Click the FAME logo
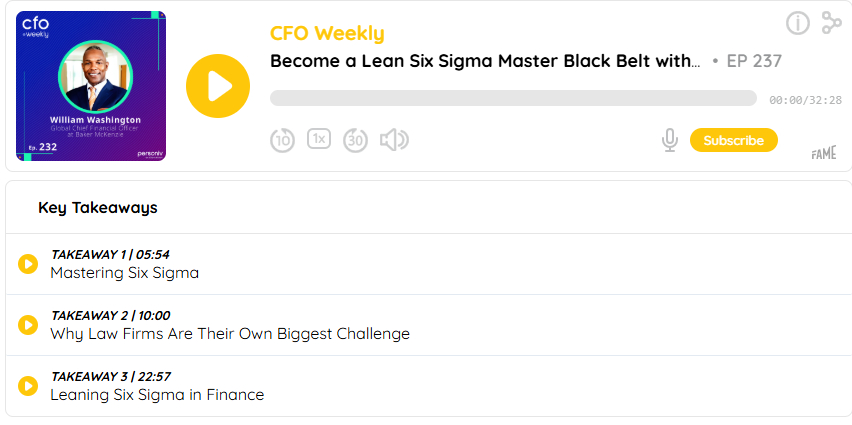The width and height of the screenshot is (852, 425). pyautogui.click(x=823, y=153)
